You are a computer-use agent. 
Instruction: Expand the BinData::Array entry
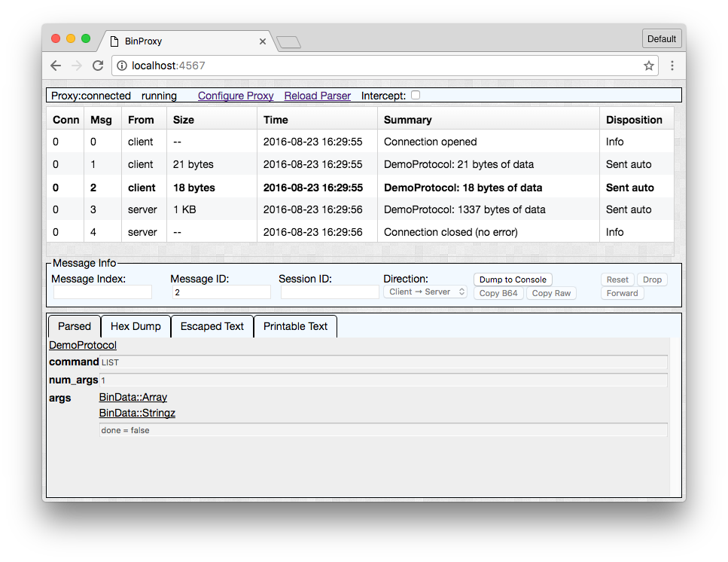(133, 397)
